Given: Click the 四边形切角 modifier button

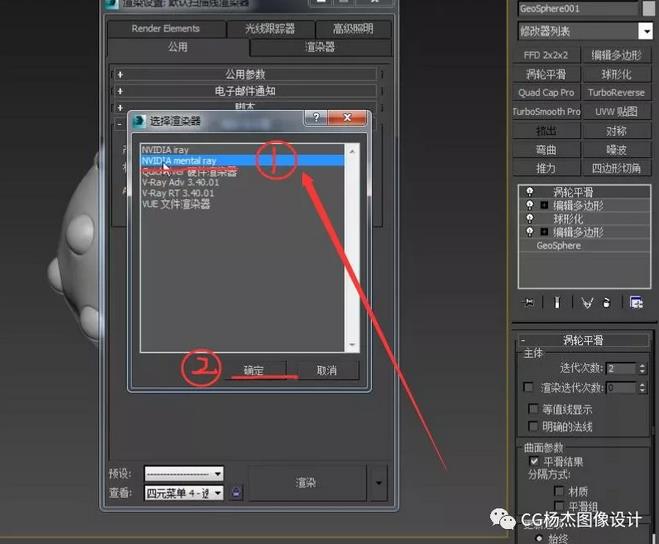Looking at the screenshot, I should pyautogui.click(x=616, y=168).
